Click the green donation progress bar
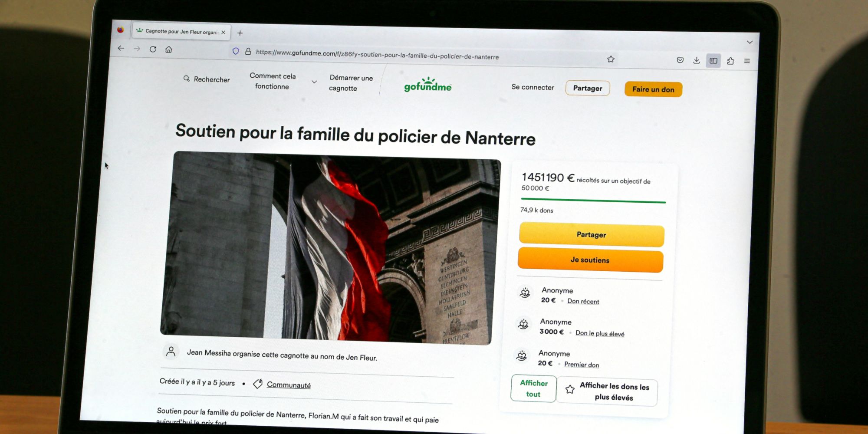868x434 pixels. pos(593,201)
